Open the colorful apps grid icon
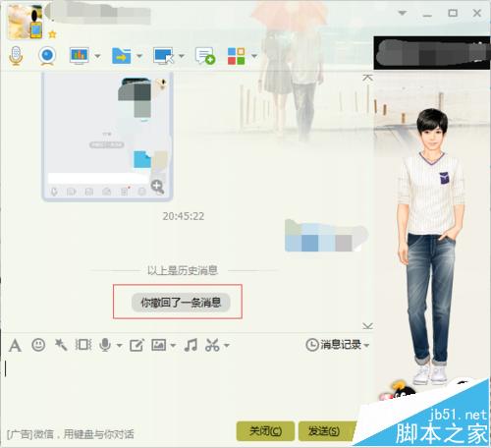 [x=236, y=56]
